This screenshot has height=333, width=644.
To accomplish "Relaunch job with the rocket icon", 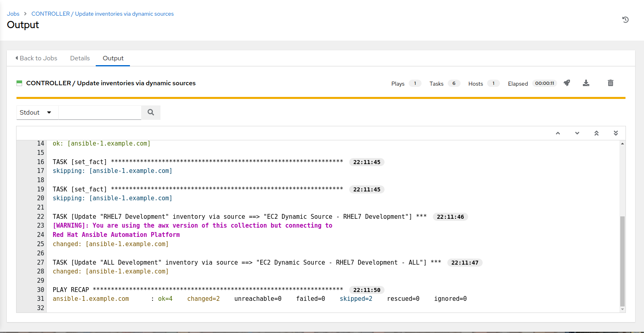I will tap(567, 83).
